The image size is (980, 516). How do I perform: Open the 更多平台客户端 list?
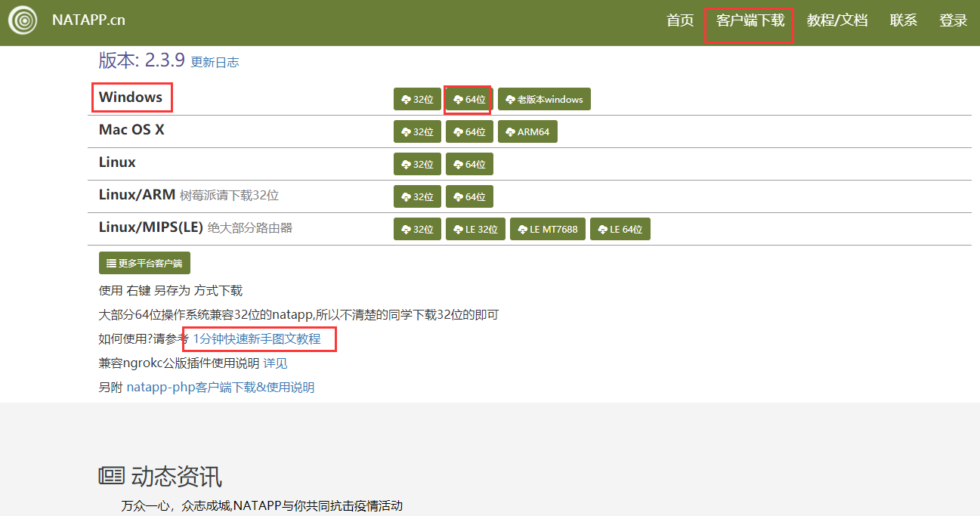(x=144, y=263)
